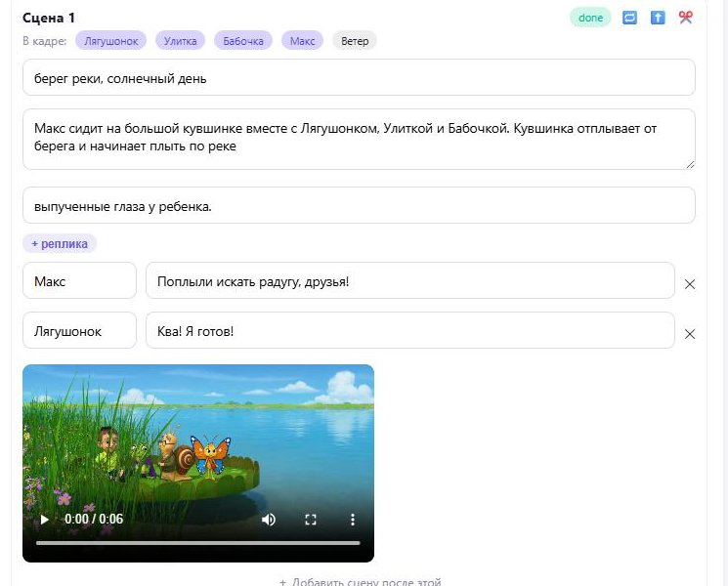Toggle the Макс character tag
The image size is (728, 586).
click(302, 41)
